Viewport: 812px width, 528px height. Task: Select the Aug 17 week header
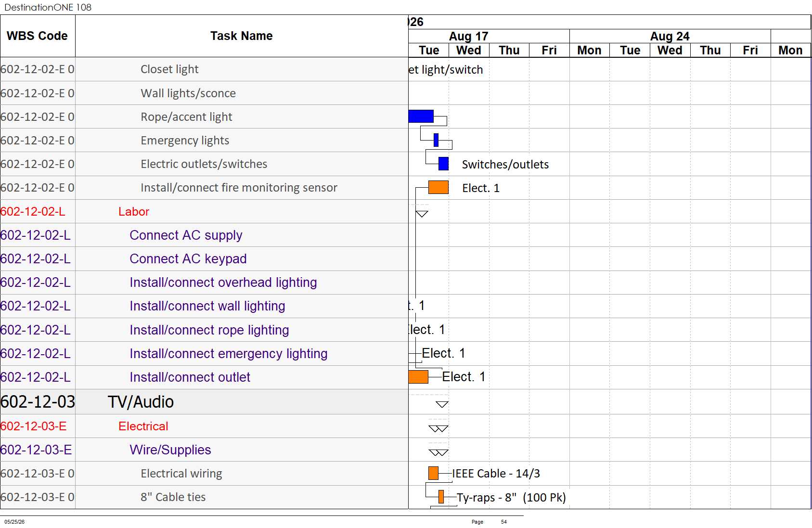(x=469, y=36)
